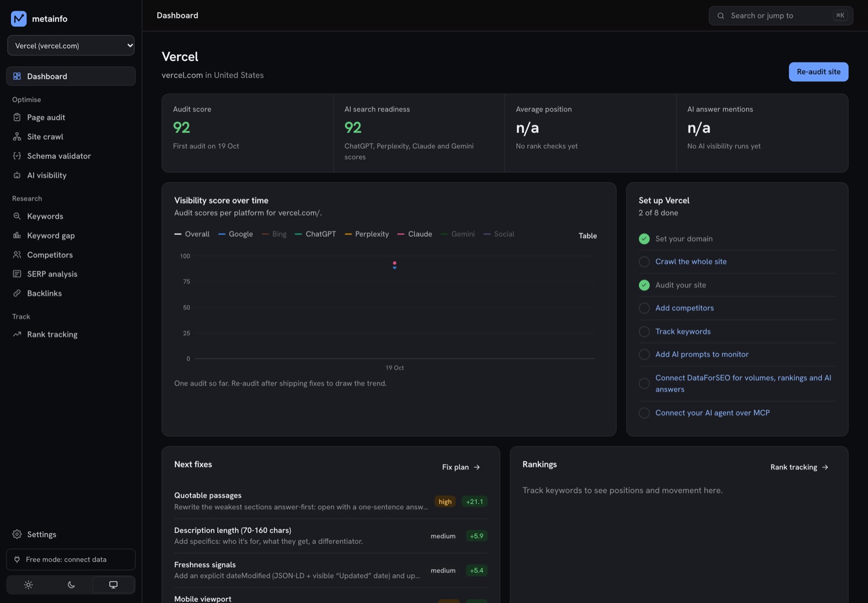Open Schema validator in the sidebar
Screen dimensions: 868x603
click(x=71, y=156)
